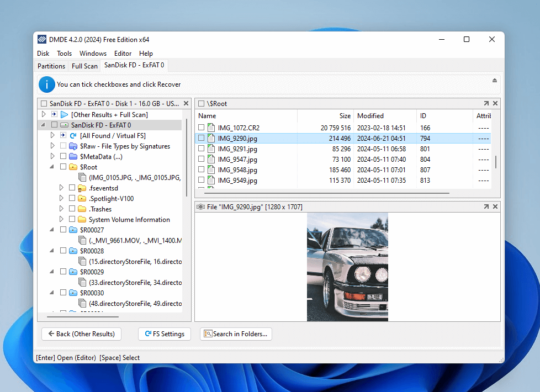Click the blue info icon in the message bar
The height and width of the screenshot is (392, 540).
pos(46,84)
